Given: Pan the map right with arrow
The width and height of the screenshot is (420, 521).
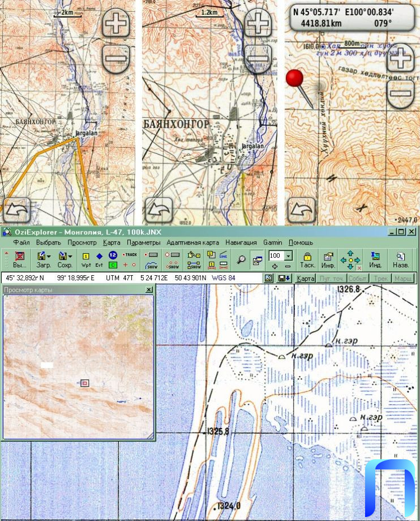Looking at the screenshot, I should click(358, 260).
